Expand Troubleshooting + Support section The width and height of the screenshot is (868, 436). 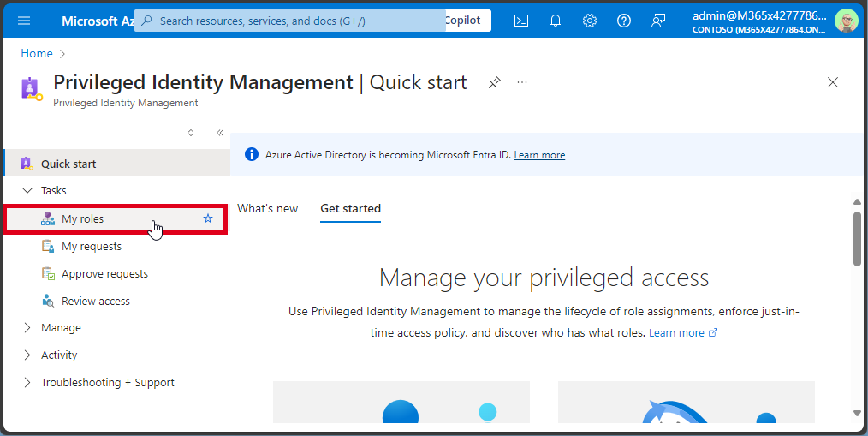coord(27,383)
